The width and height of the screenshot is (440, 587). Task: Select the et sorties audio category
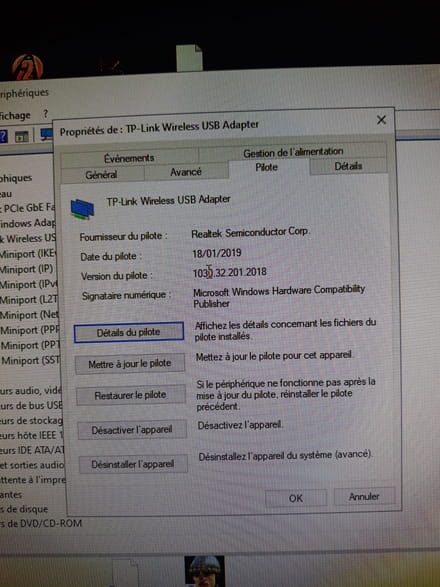click(x=32, y=465)
